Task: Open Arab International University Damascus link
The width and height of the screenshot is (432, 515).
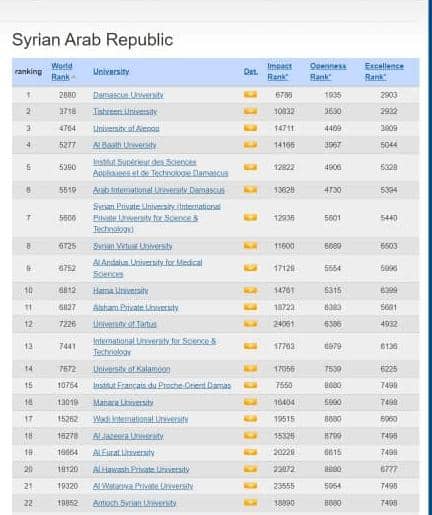Action: [159, 190]
